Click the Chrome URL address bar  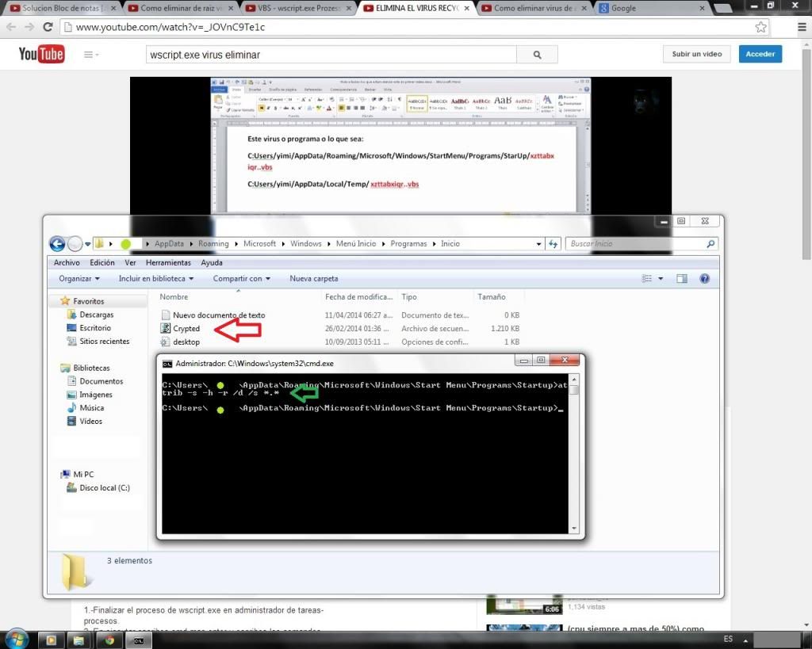(414, 27)
